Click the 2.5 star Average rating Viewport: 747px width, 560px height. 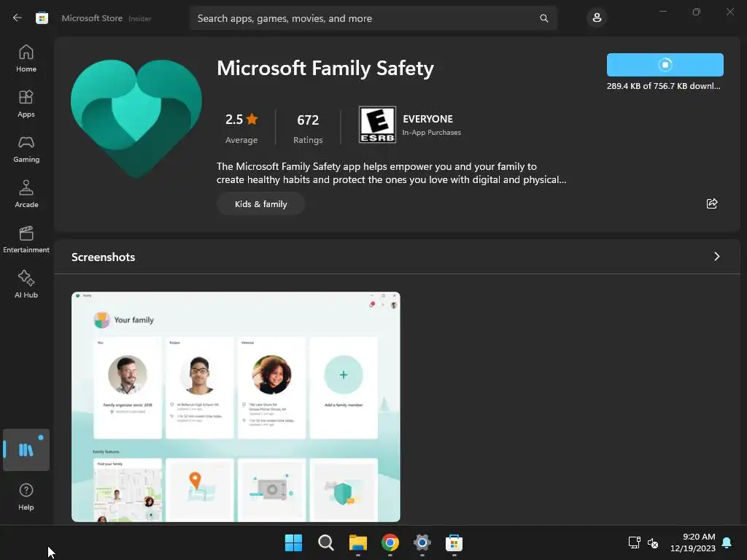[x=241, y=128]
